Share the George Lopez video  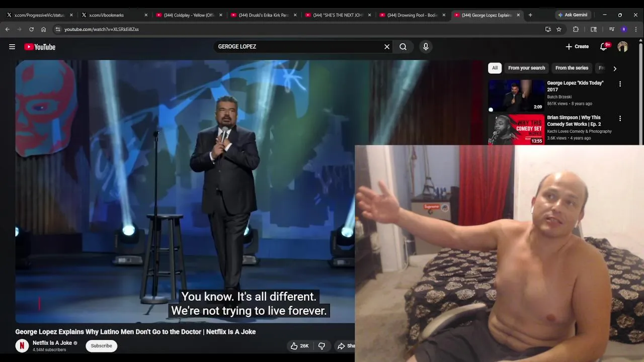(346, 346)
